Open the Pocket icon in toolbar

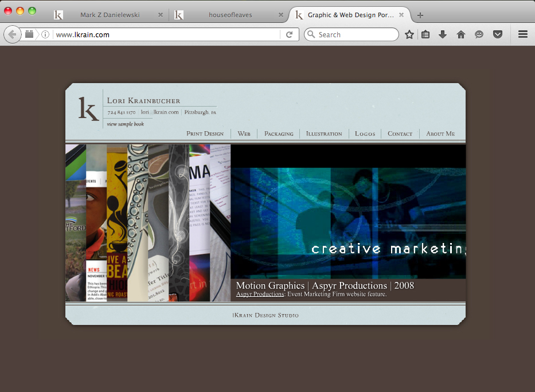(498, 34)
